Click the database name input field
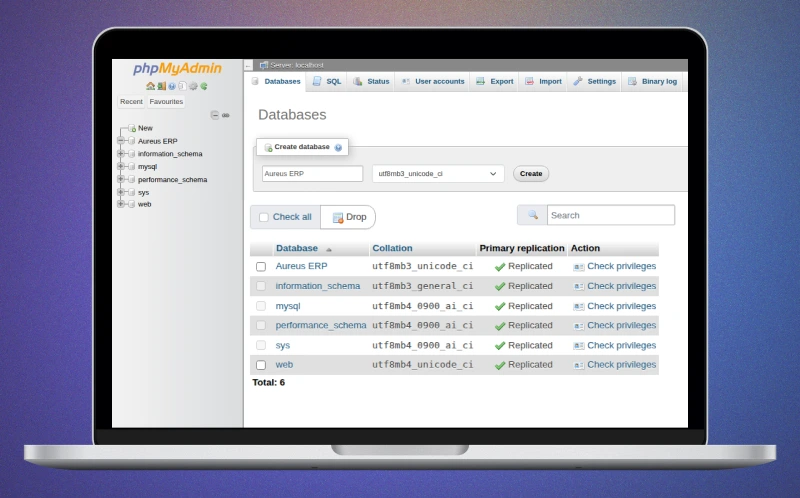 pyautogui.click(x=312, y=173)
